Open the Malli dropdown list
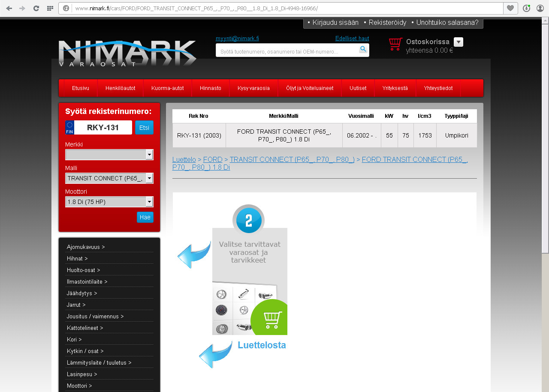 click(x=109, y=178)
